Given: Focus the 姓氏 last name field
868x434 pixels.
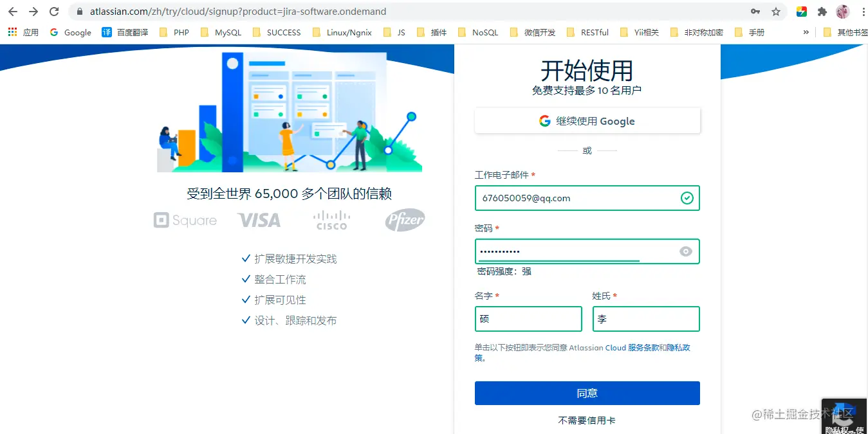Looking at the screenshot, I should point(646,319).
